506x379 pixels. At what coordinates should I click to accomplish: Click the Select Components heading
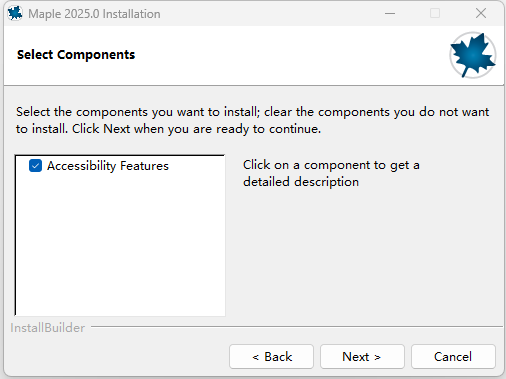tap(76, 55)
